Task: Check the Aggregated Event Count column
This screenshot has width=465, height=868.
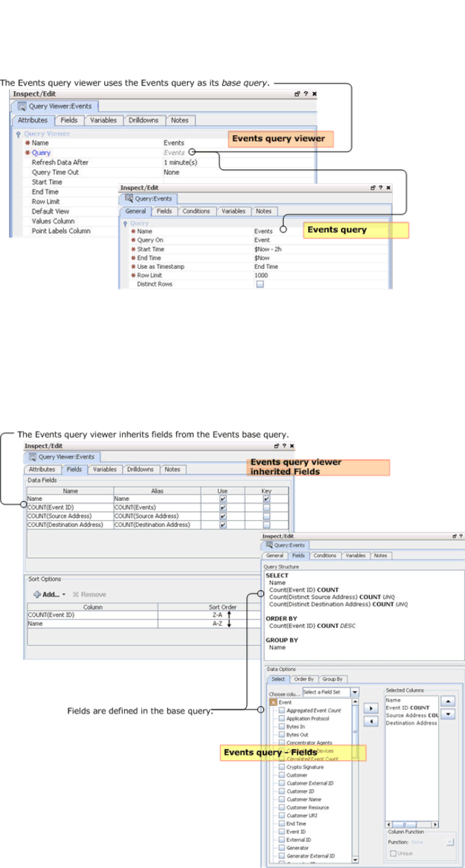Action: (x=282, y=710)
